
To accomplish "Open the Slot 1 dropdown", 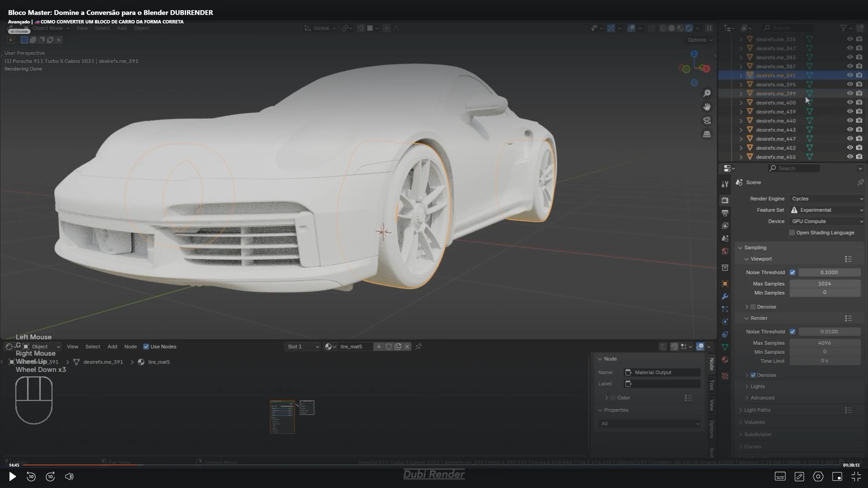I will (x=302, y=346).
